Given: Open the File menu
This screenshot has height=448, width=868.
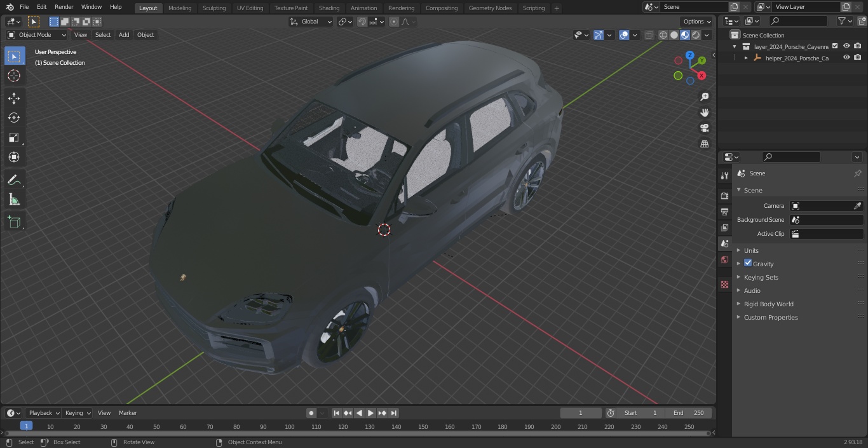Looking at the screenshot, I should pos(24,7).
